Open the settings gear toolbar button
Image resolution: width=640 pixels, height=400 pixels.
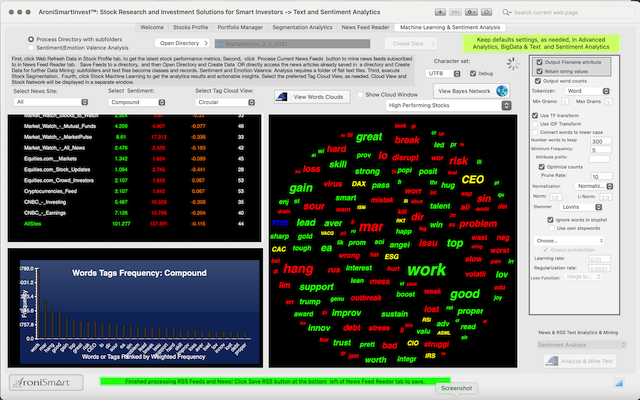(471, 12)
